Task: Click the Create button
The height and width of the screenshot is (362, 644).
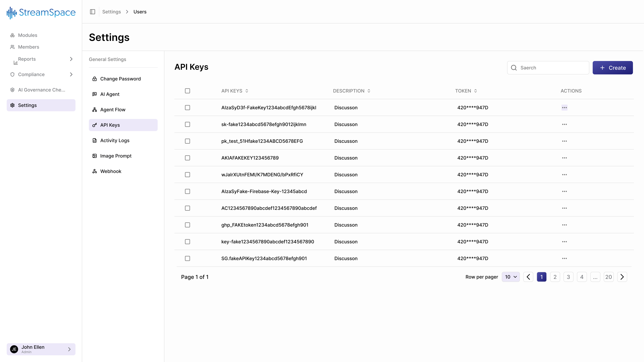Action: coord(612,68)
